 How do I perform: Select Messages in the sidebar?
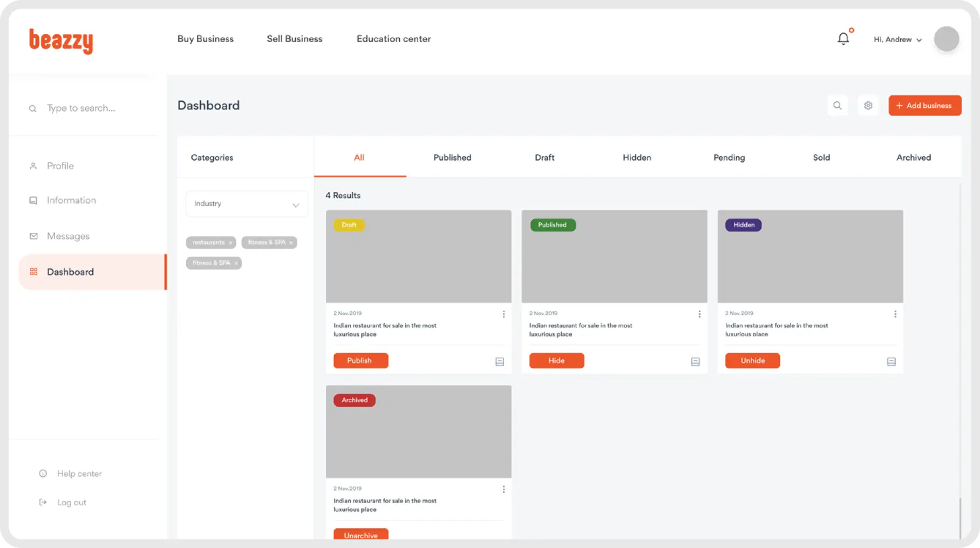(x=68, y=236)
